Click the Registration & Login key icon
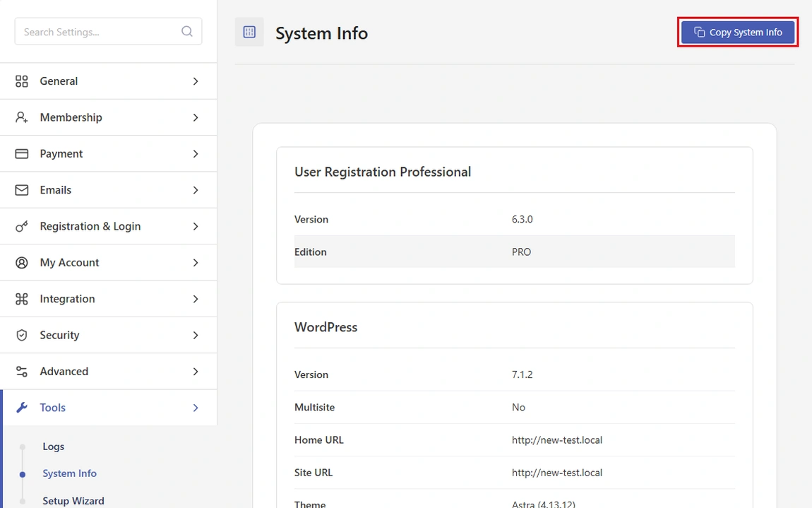Image resolution: width=812 pixels, height=508 pixels. 22,227
